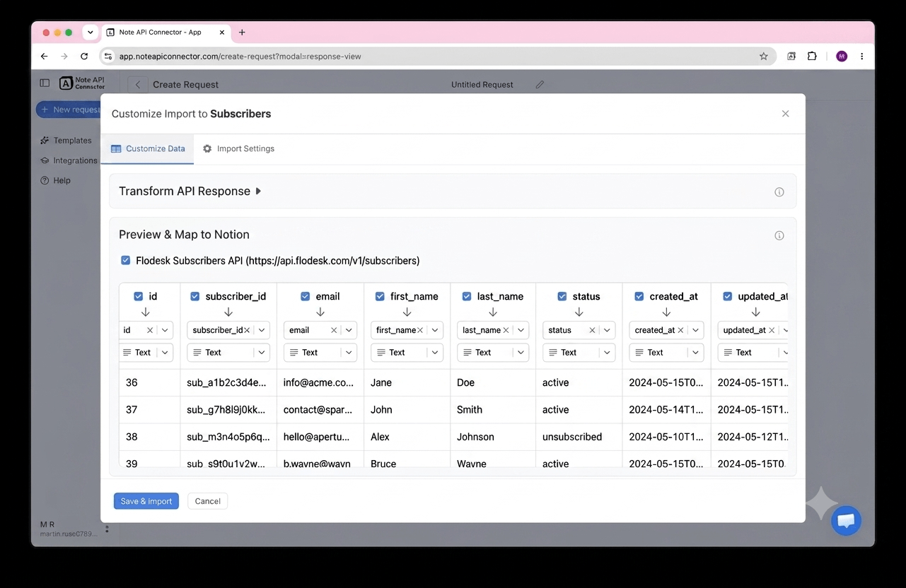Click first name cell Jane
This screenshot has width=906, height=588.
pos(381,383)
